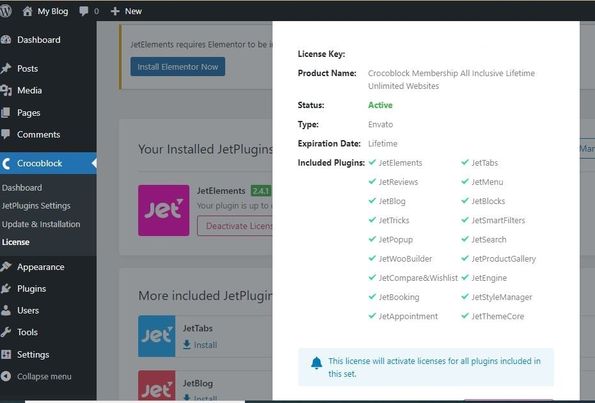Screen dimensions: 595x403
Task: Click the checkmark beside JetEngine
Action: (465, 277)
